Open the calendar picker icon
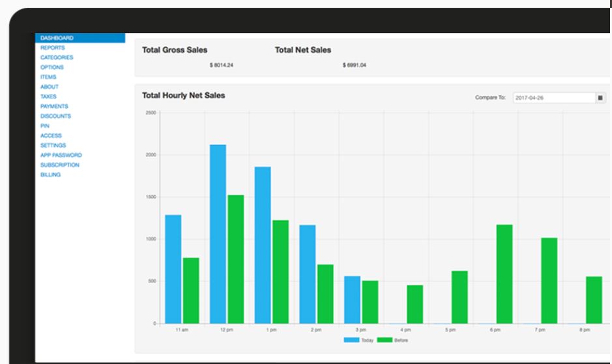The width and height of the screenshot is (612, 364). (x=600, y=98)
